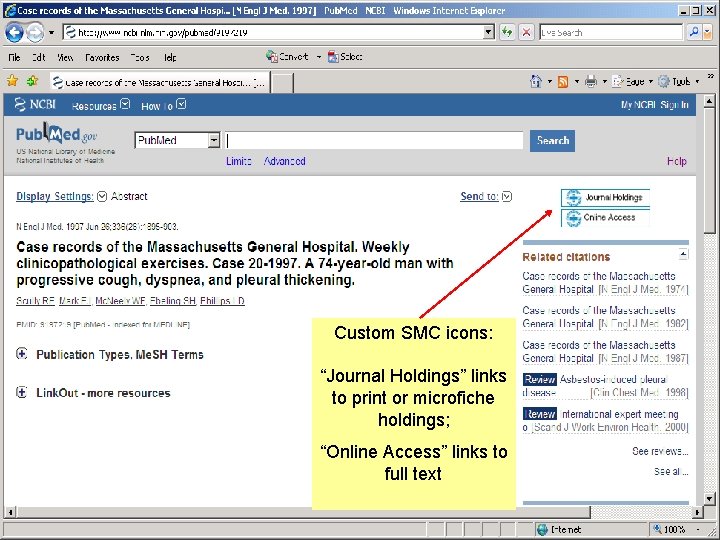Select the Case records browser tab
Viewport: 720px width, 540px height.
point(159,83)
